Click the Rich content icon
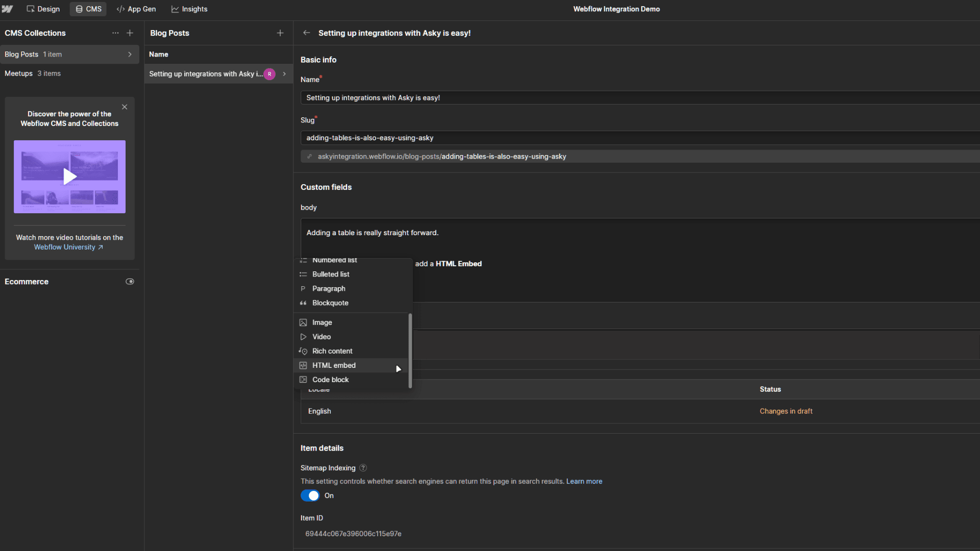980x551 pixels. pyautogui.click(x=303, y=351)
